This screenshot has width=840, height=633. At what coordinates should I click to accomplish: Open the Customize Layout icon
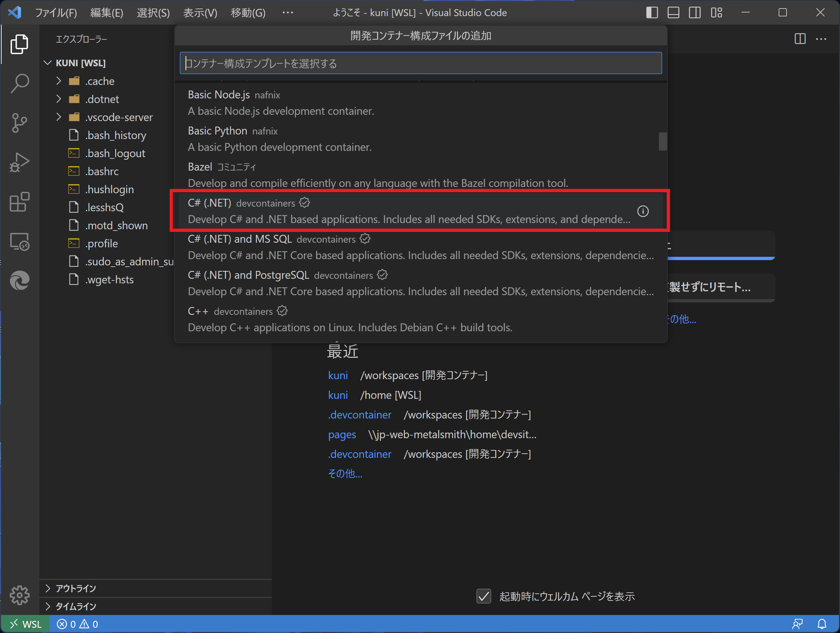717,12
